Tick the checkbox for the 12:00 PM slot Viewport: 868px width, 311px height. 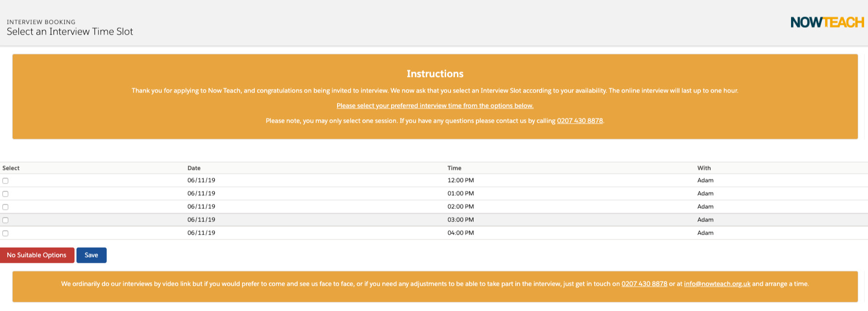[5, 181]
